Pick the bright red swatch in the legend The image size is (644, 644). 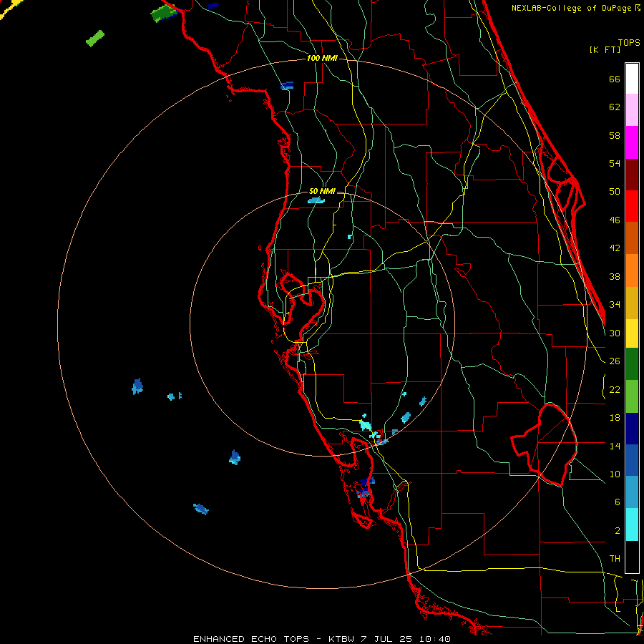pos(632,206)
